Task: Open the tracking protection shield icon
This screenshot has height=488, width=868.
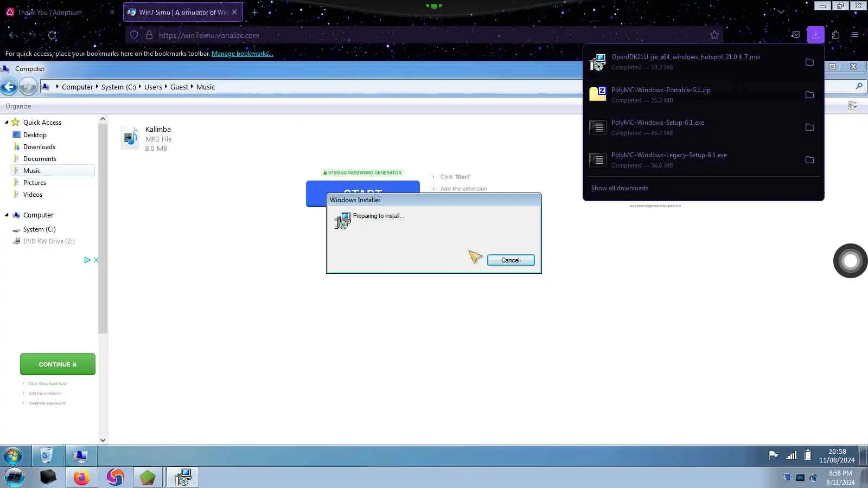Action: pyautogui.click(x=134, y=35)
